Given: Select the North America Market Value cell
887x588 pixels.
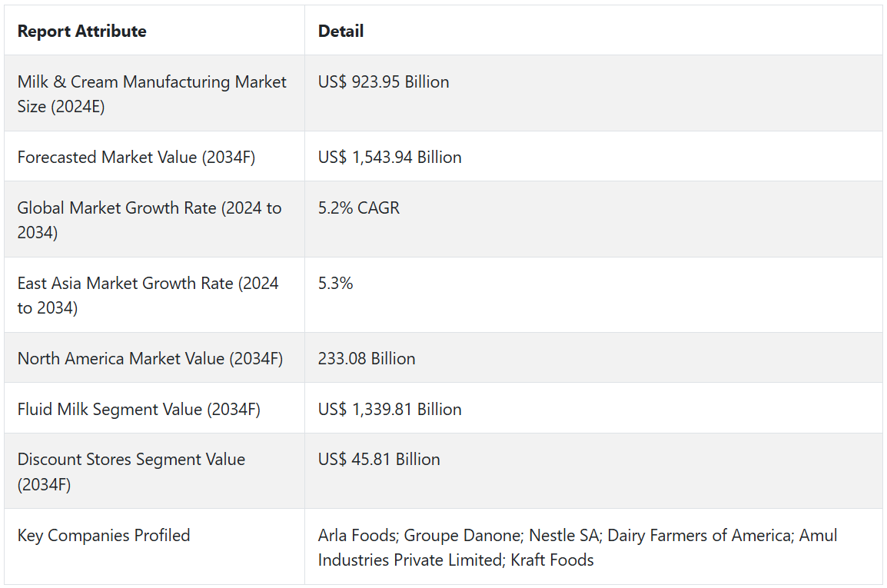Looking at the screenshot, I should click(x=150, y=359).
